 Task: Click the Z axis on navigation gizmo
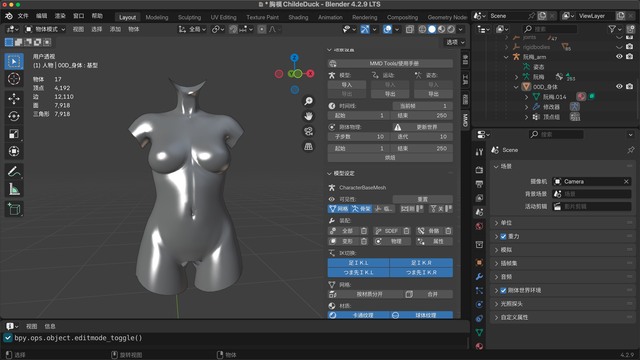294,58
